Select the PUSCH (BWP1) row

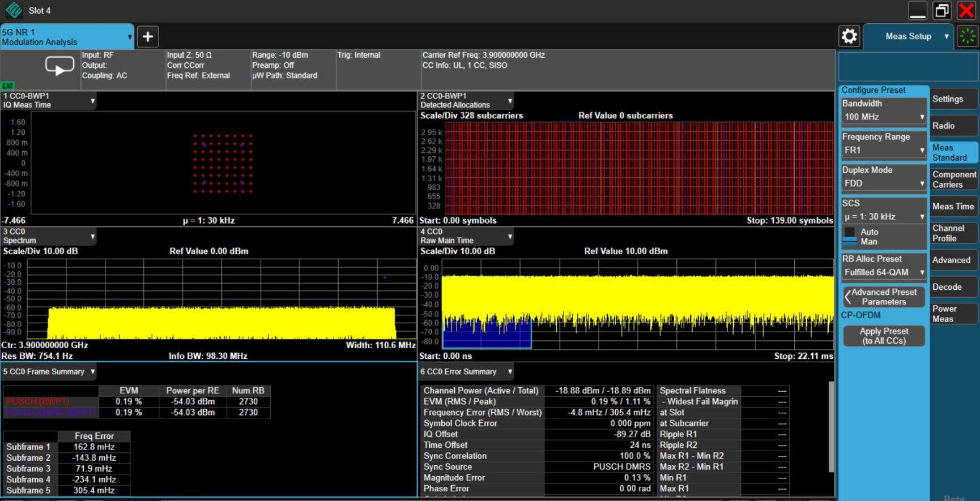137,401
